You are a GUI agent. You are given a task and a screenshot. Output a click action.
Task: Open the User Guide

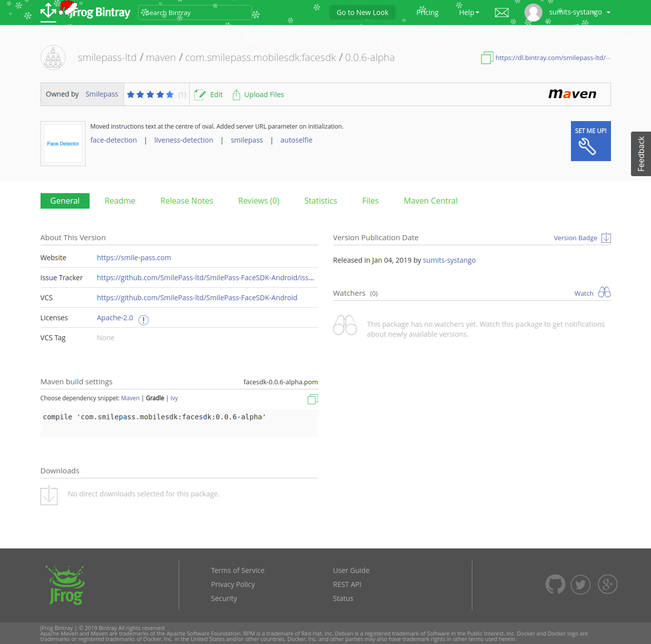click(351, 570)
